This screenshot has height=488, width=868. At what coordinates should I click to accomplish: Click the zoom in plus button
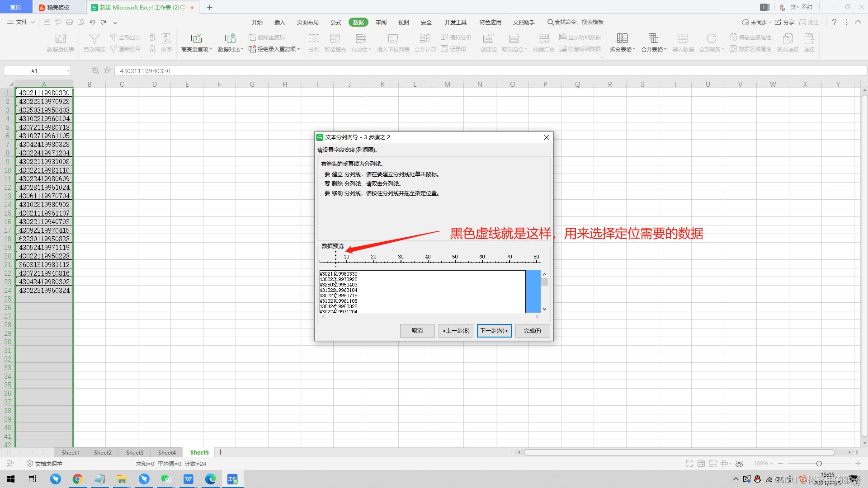858,464
